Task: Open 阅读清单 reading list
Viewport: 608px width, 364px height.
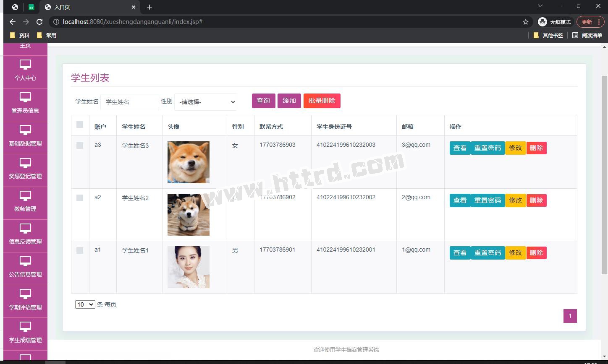Action: tap(587, 35)
